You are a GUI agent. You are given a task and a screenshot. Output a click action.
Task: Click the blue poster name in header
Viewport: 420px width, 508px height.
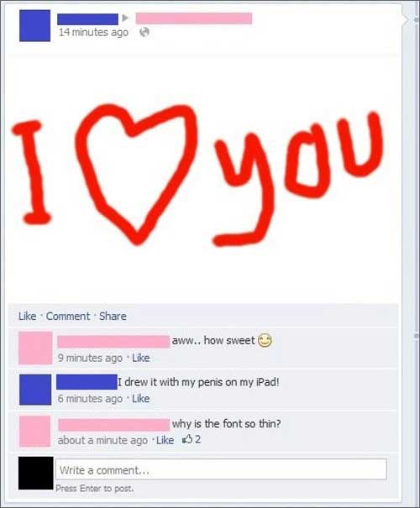(x=88, y=19)
